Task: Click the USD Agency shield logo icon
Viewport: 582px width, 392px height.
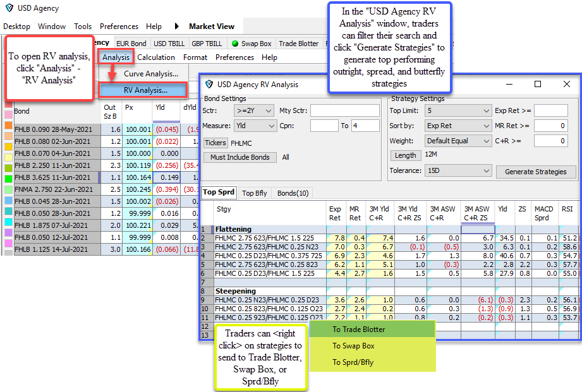Action: pyautogui.click(x=9, y=8)
